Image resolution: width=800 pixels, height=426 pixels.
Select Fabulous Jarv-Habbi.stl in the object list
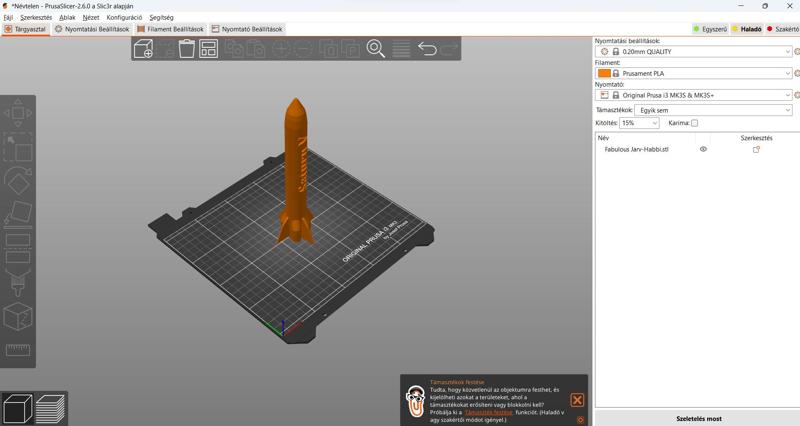point(636,149)
